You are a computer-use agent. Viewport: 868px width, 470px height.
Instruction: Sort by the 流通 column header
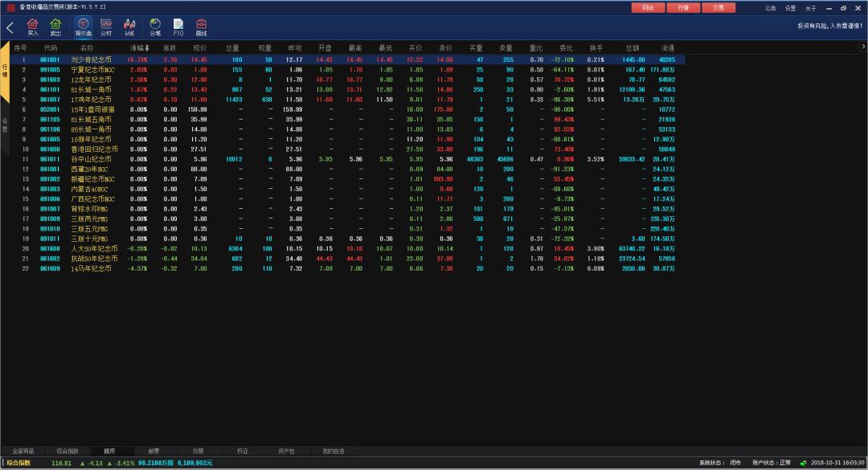[x=668, y=48]
